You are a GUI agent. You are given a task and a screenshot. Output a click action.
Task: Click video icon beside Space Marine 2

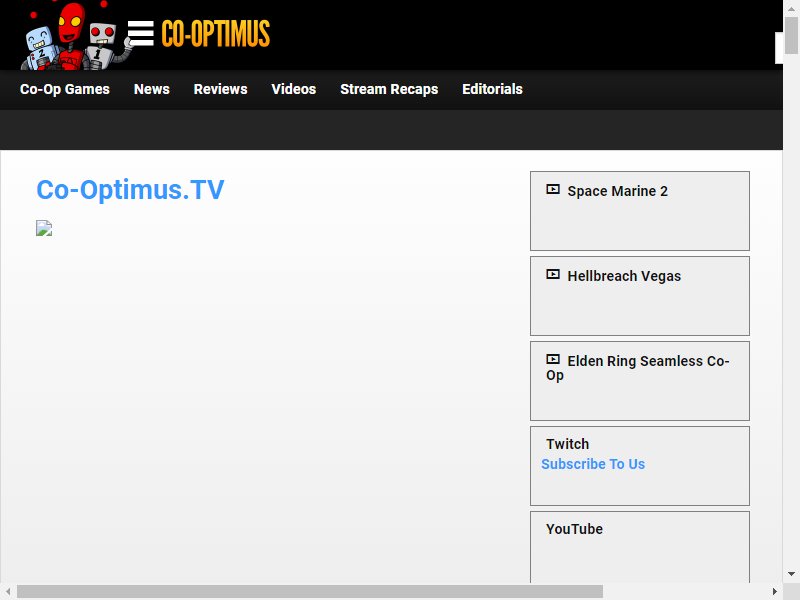coord(553,190)
